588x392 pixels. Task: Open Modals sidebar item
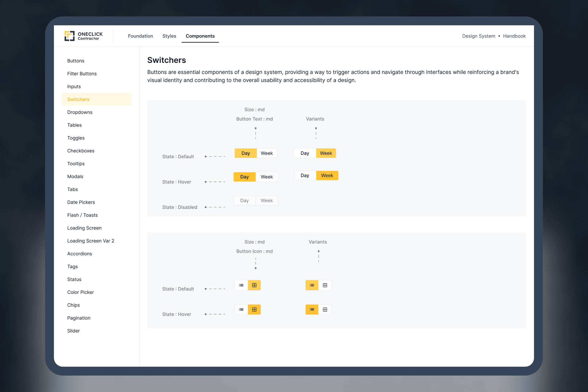(75, 176)
